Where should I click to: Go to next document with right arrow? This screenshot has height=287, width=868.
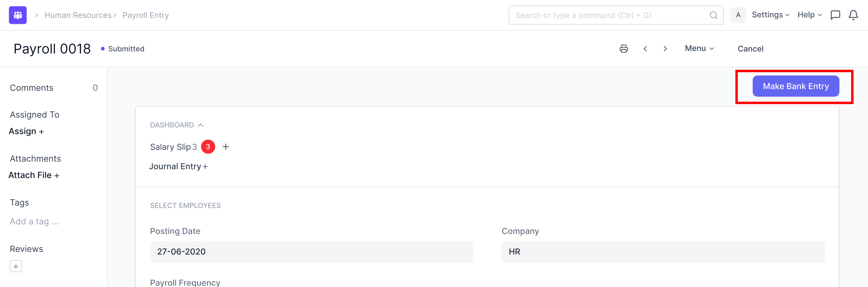point(665,49)
